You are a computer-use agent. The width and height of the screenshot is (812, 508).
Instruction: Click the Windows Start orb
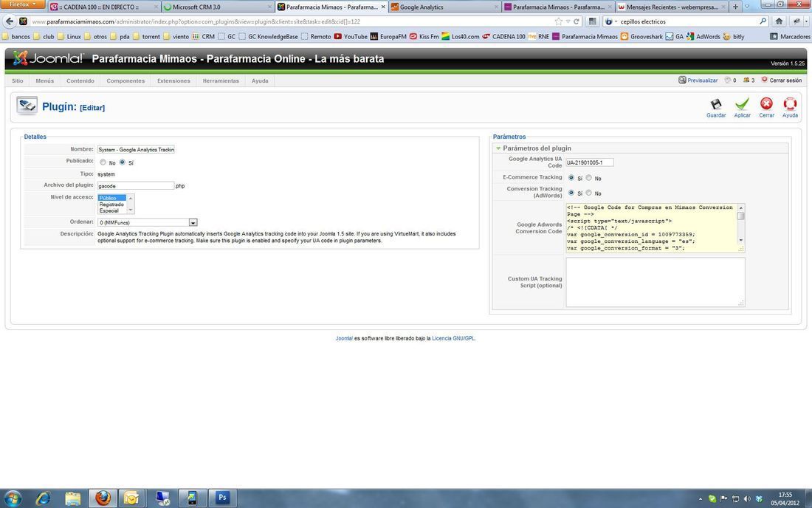point(12,498)
